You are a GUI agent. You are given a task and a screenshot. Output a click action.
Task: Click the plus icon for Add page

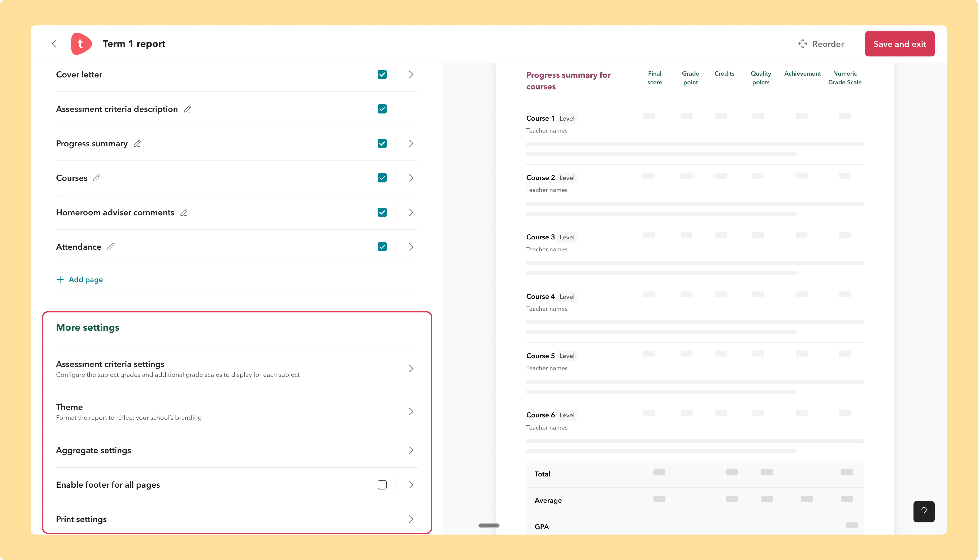60,280
